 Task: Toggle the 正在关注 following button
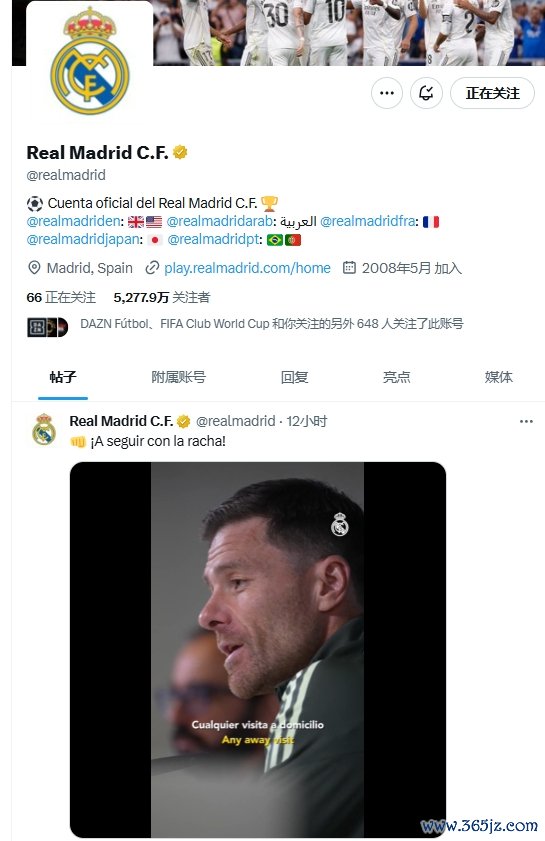click(x=492, y=93)
